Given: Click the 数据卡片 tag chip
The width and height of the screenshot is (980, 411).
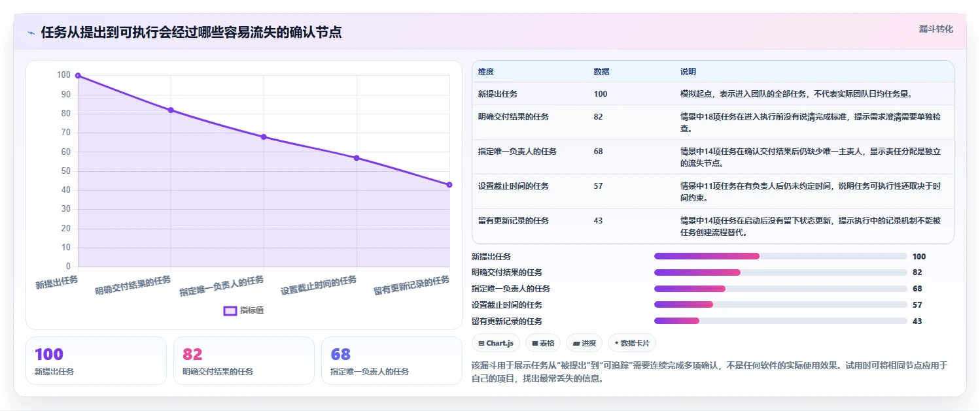Looking at the screenshot, I should (632, 343).
